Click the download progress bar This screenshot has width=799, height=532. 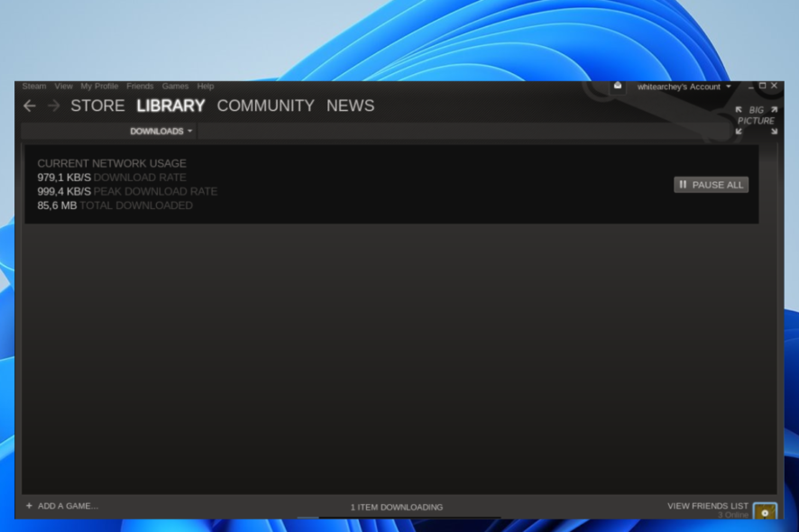click(399, 518)
